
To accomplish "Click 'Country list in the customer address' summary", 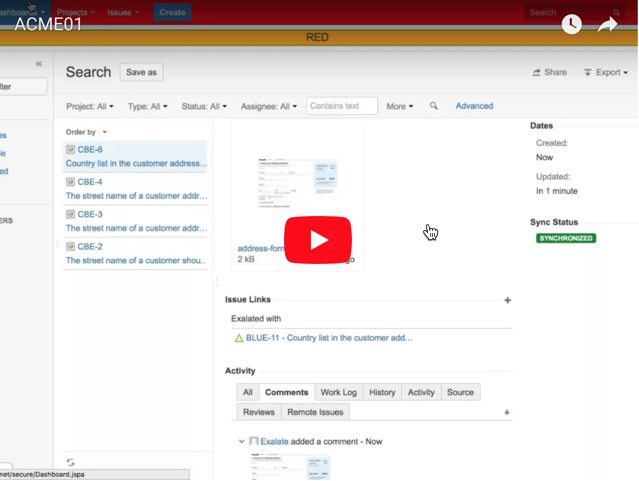I will point(136,163).
